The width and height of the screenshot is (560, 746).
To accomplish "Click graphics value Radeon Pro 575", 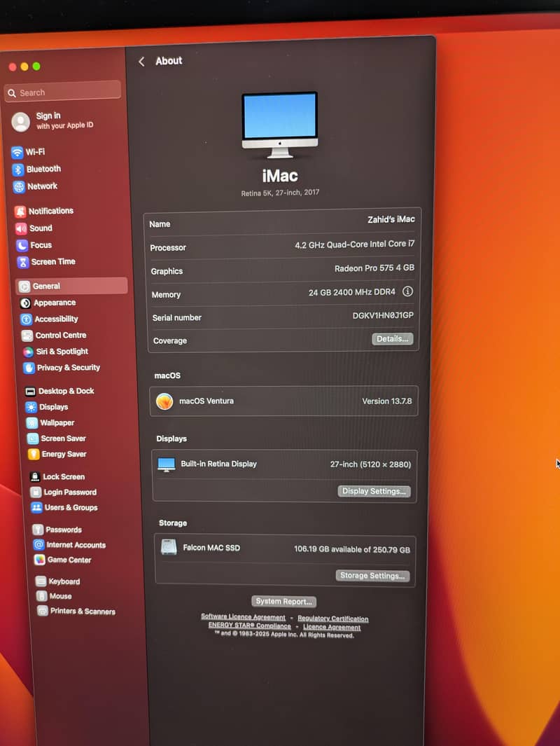I will tap(374, 268).
